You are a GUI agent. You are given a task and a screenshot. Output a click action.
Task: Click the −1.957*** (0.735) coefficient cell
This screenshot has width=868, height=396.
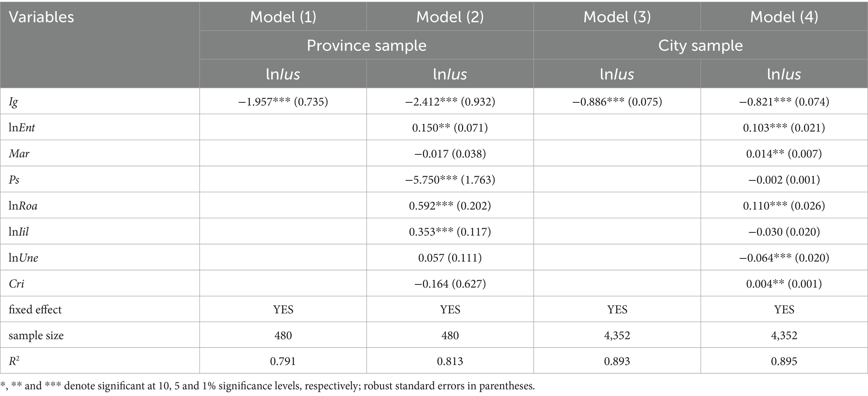tap(283, 102)
